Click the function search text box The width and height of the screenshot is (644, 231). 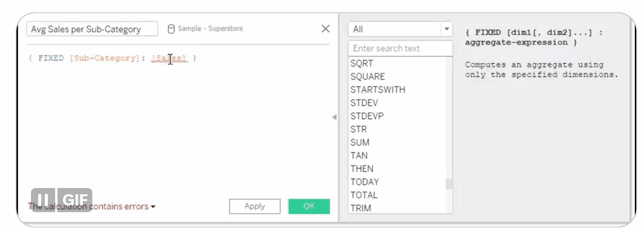(x=400, y=48)
